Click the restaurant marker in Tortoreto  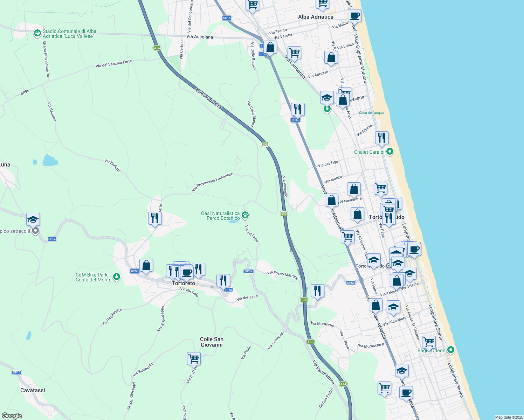click(x=199, y=269)
